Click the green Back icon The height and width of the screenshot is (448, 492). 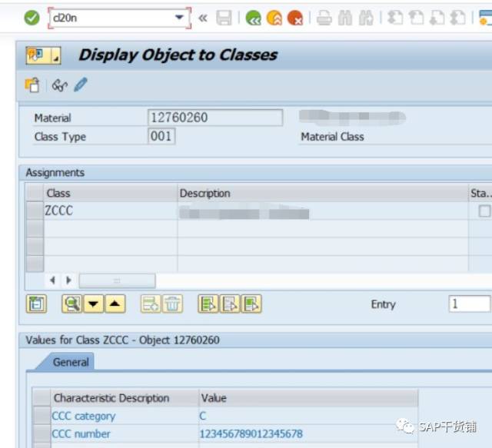[253, 18]
